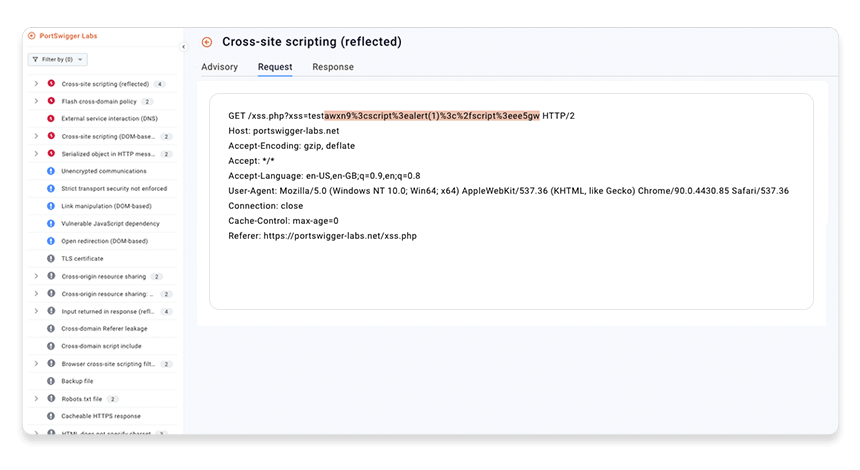Collapse the sidebar with the chevron button
860x470 pixels.
coord(183,47)
